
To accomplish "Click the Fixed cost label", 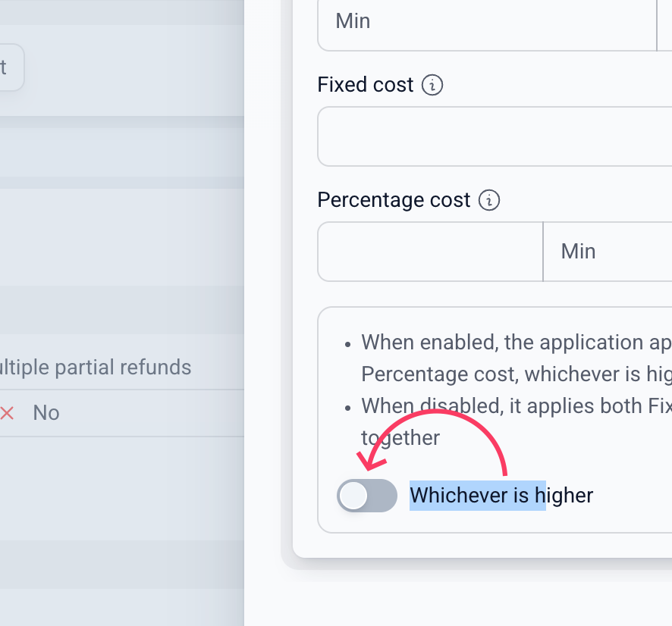I will 365,84.
